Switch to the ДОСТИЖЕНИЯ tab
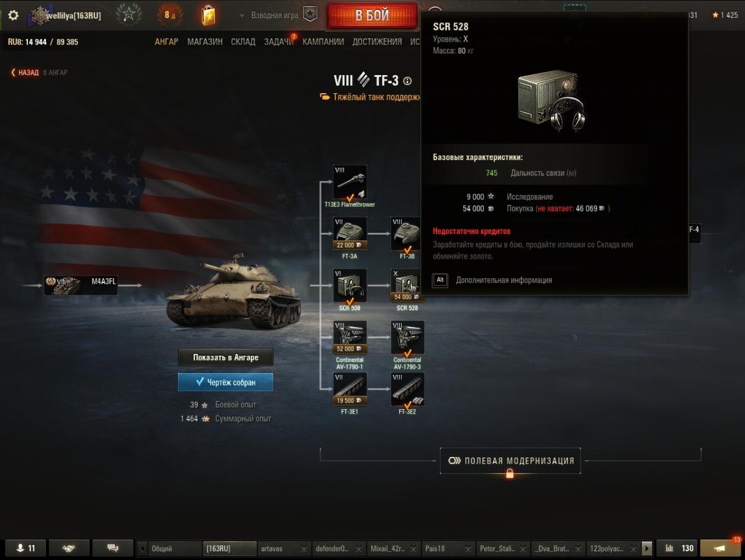Screen dimensions: 745x560 pyautogui.click(x=377, y=42)
